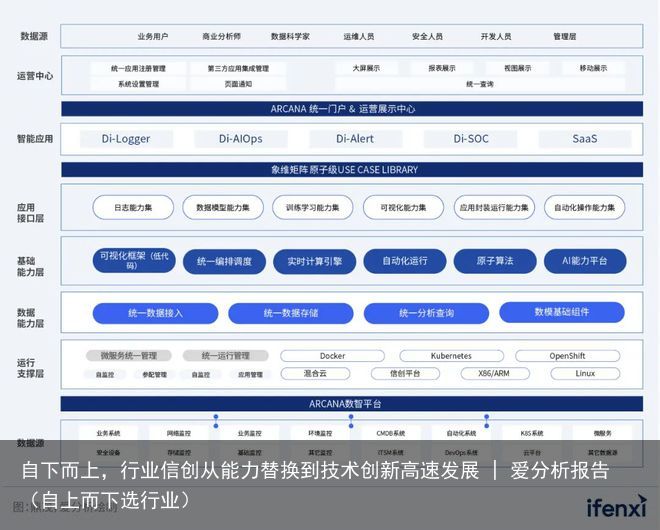Click the 大屏展示 box
This screenshot has width=660, height=530.
pos(366,68)
